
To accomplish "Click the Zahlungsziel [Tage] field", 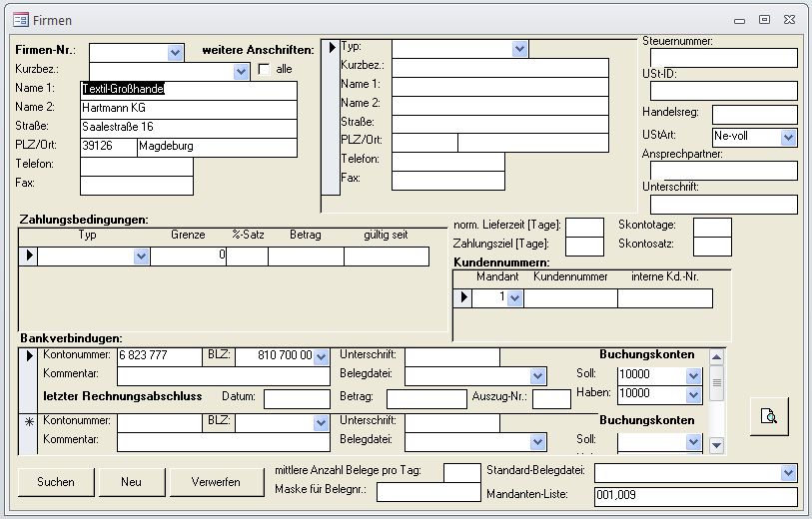I will [584, 247].
